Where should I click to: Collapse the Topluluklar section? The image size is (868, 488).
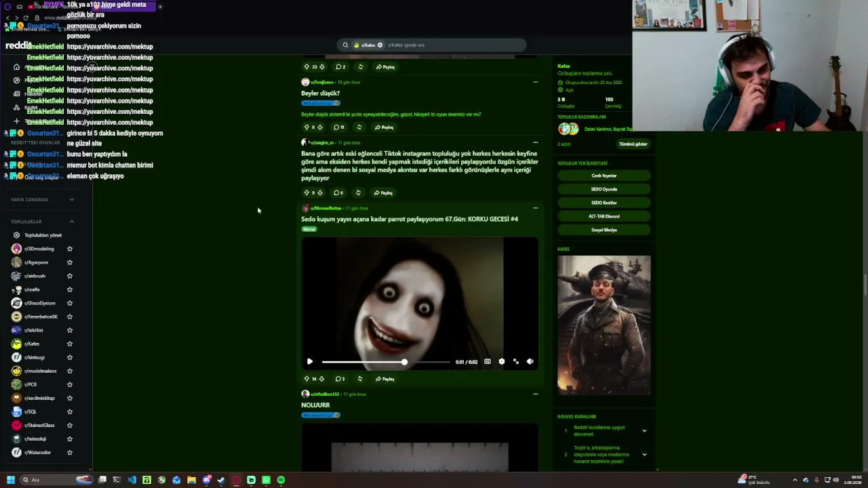coord(72,222)
